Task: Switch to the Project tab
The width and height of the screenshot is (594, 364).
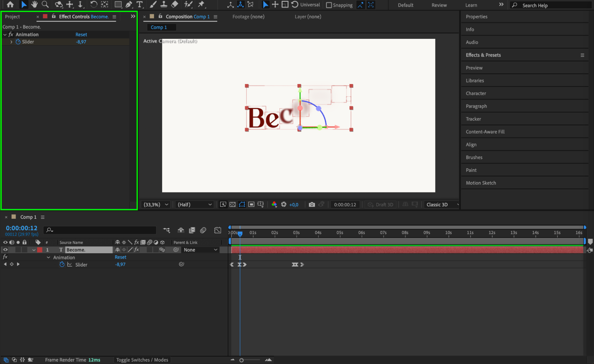Action: coord(12,17)
